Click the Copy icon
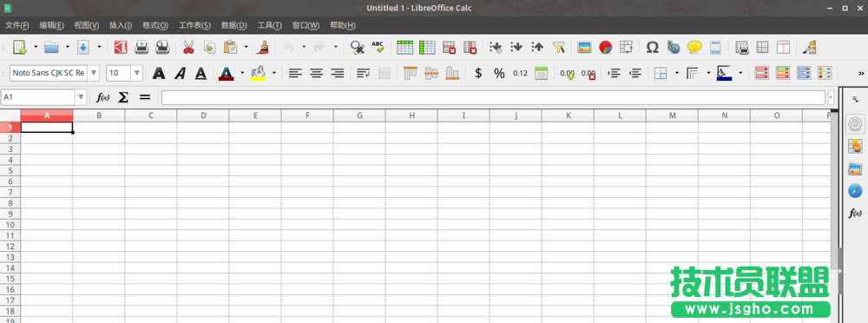The height and width of the screenshot is (323, 868). tap(209, 47)
